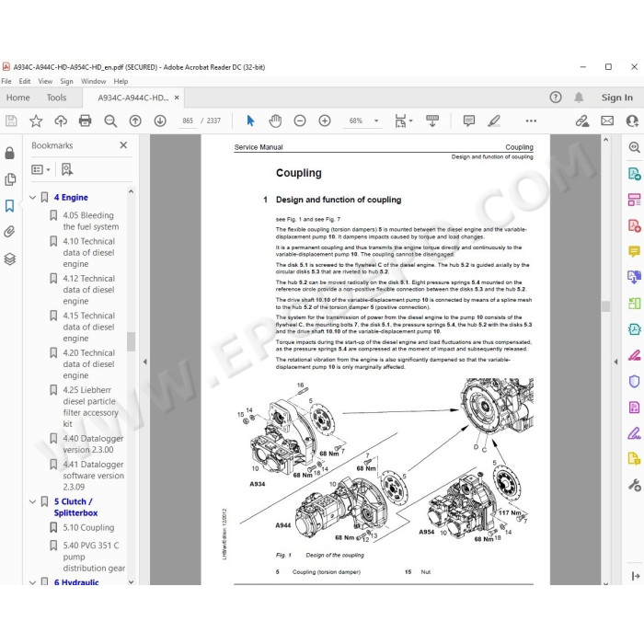Open the Help question mark
The height and width of the screenshot is (644, 644).
(556, 98)
